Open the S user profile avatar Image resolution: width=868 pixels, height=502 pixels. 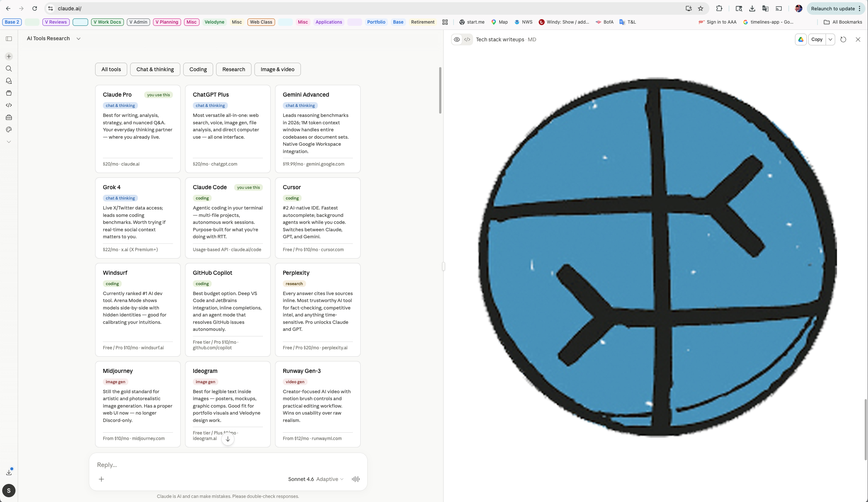click(9, 491)
